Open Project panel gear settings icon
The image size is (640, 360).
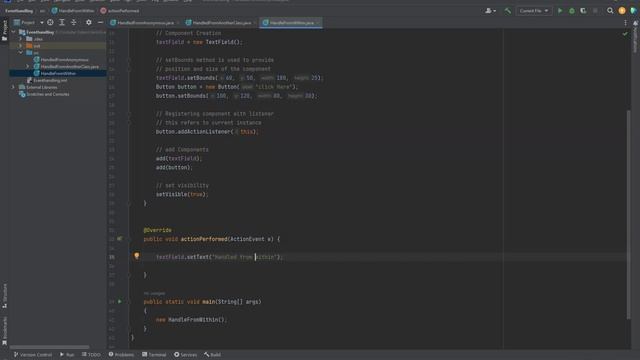click(89, 22)
